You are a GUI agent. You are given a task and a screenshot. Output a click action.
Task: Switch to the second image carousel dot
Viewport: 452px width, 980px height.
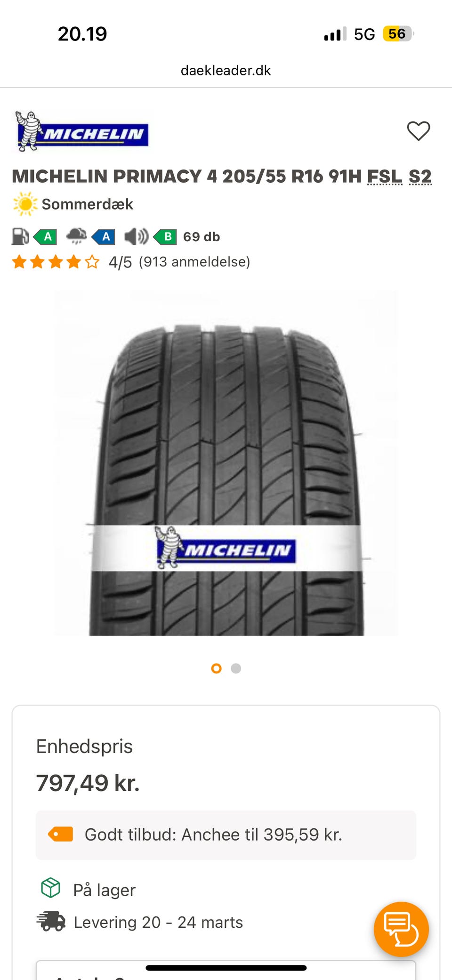[x=236, y=668]
